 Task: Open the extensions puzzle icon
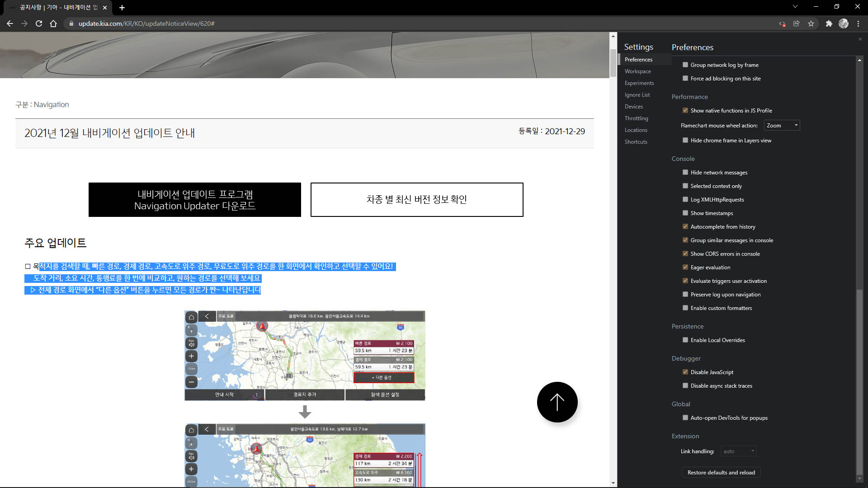coord(829,23)
